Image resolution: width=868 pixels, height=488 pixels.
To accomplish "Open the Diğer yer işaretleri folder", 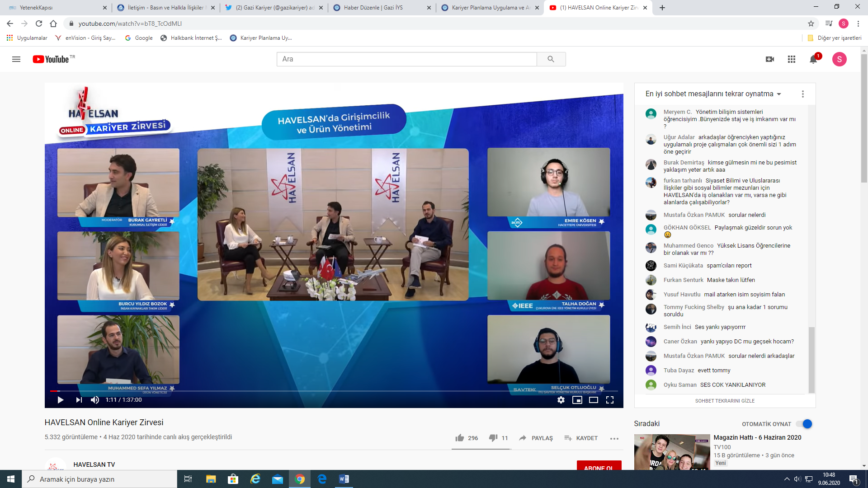I will tap(835, 38).
